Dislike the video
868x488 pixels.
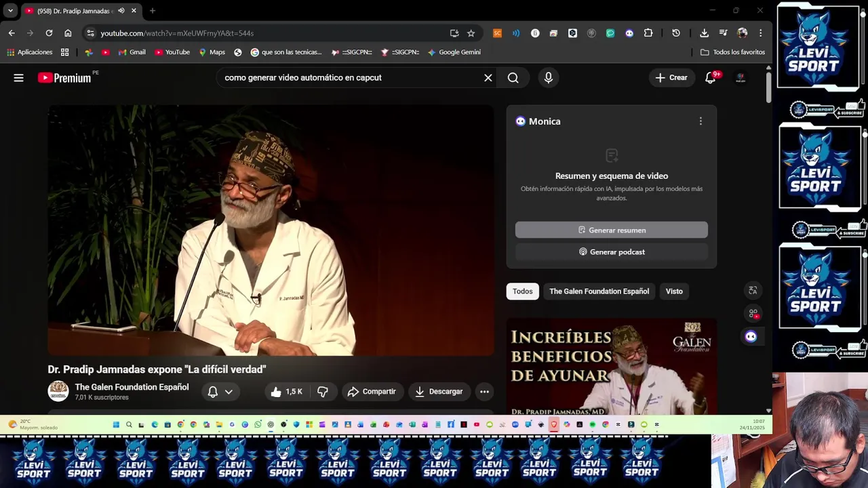[x=323, y=392]
